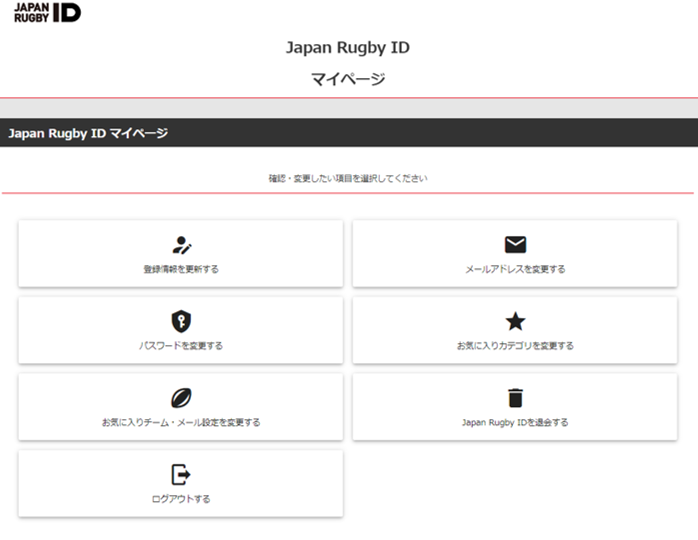Click the rugby ball icon for お気に入りチーム
This screenshot has height=540, width=698.
coord(181,398)
